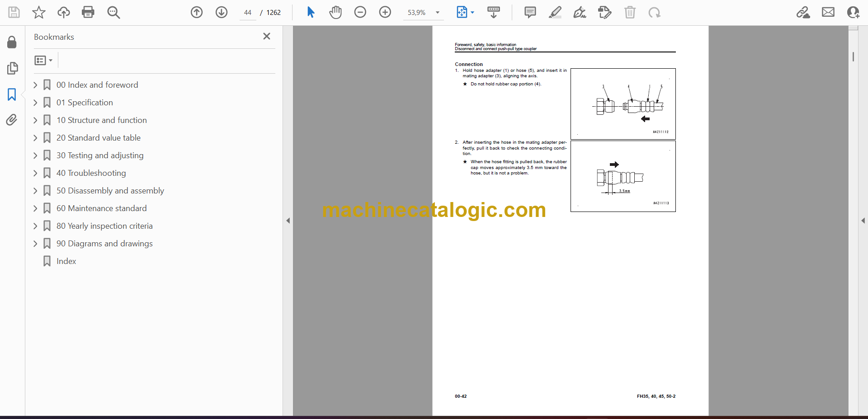Screen dimensions: 868x419
Task: Jump to 00 Index and foreword section
Action: (97, 85)
